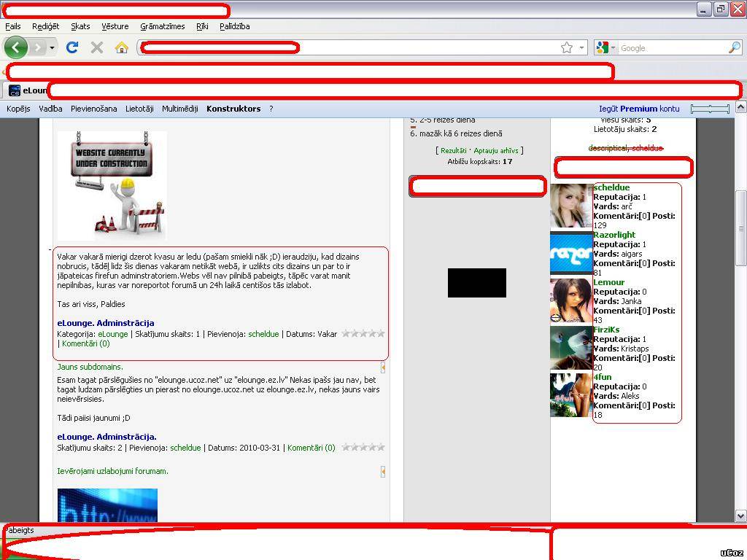Open the Grāmatzīmes menu
The height and width of the screenshot is (560, 747).
[x=163, y=26]
